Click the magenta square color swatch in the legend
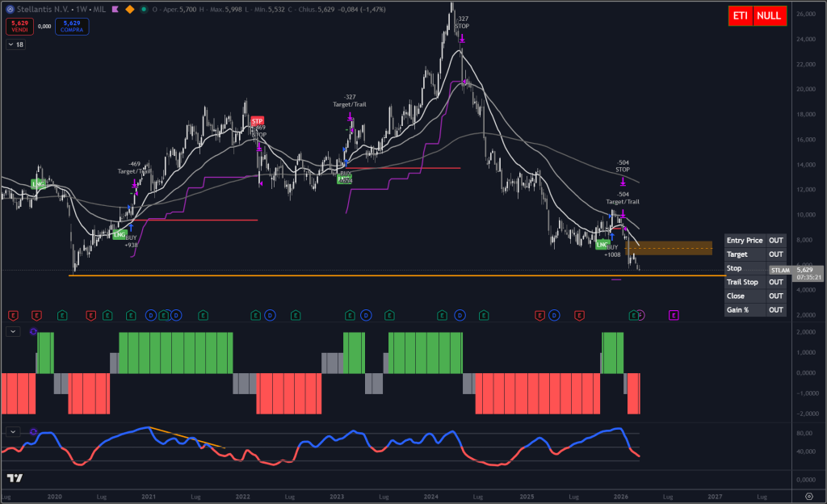The image size is (827, 504). pos(114,10)
